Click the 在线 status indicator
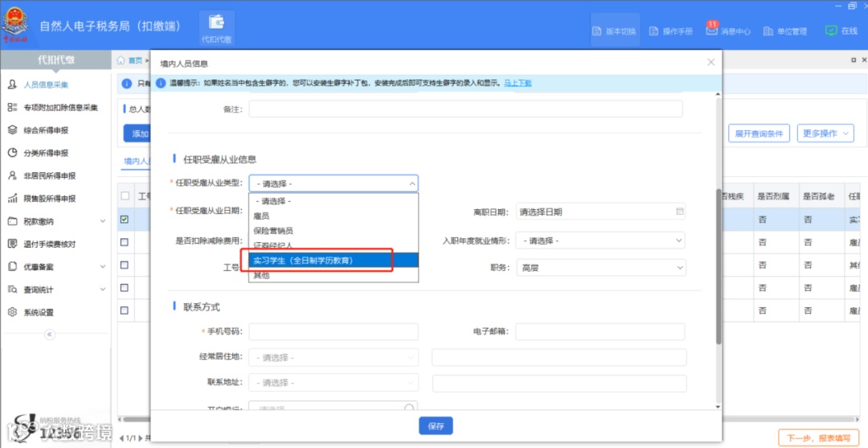This screenshot has width=868, height=448. pos(841,31)
